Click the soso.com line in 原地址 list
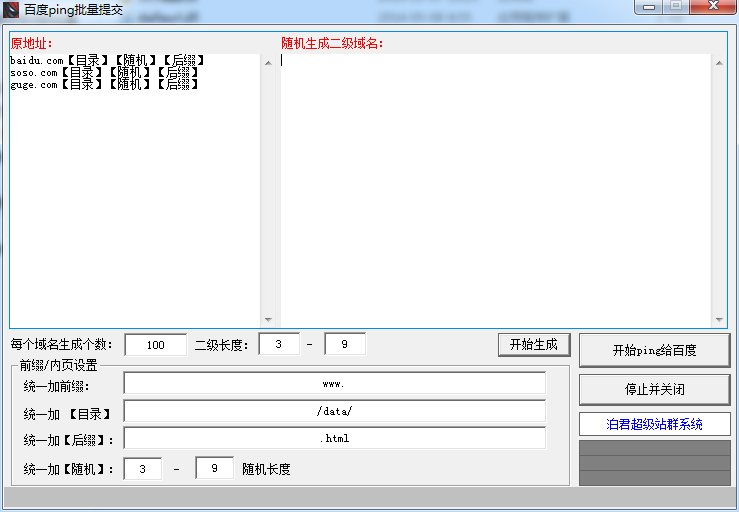The height and width of the screenshot is (512, 739). tap(104, 73)
